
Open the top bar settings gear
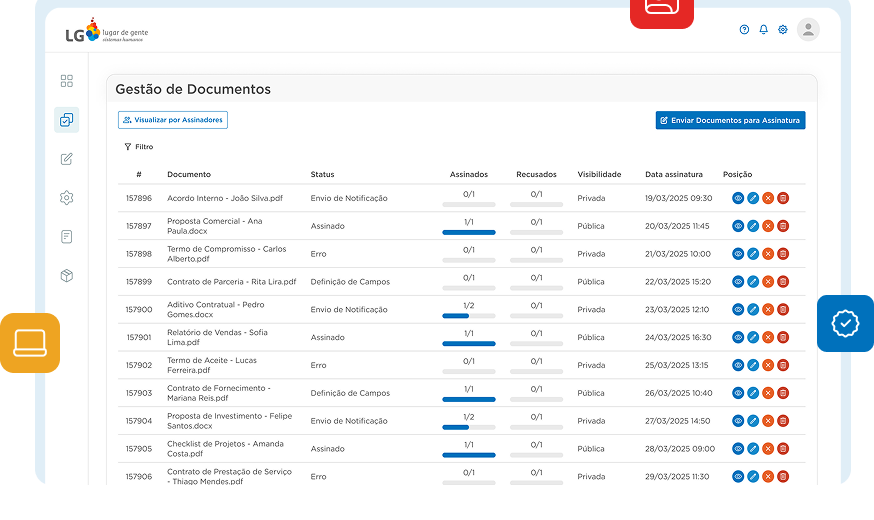[x=783, y=30]
